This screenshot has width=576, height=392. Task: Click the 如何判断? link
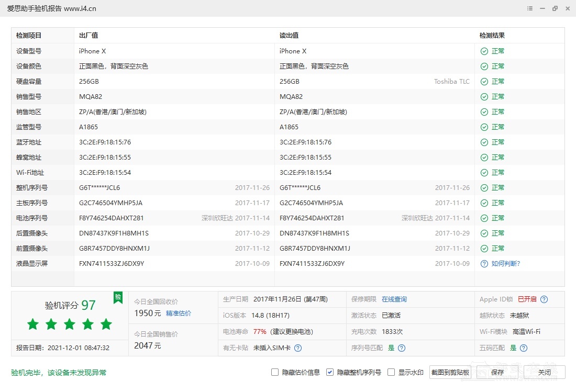coord(506,264)
